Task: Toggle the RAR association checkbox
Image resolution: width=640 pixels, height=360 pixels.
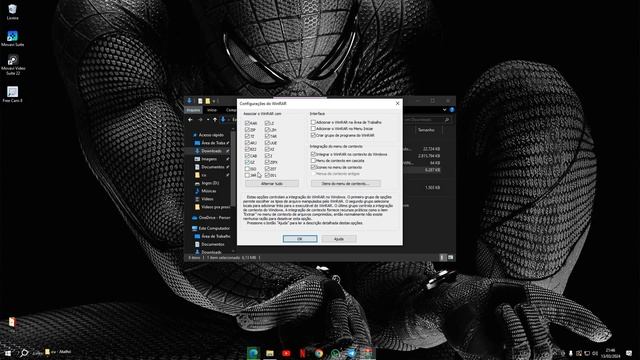Action: tap(247, 123)
